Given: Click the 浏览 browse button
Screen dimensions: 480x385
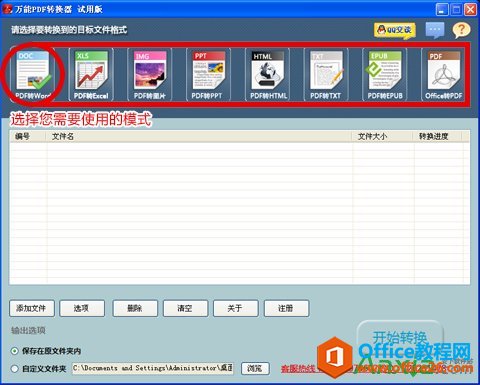Looking at the screenshot, I should coord(255,368).
